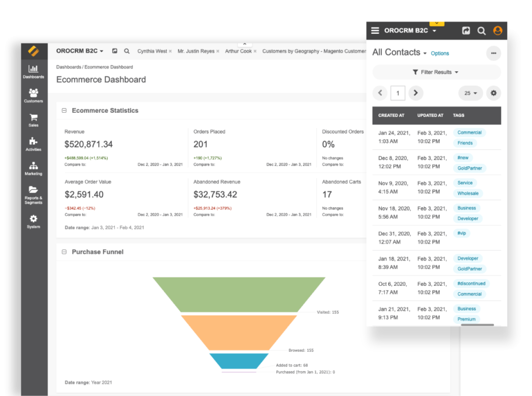Select the Arthur Cook pinned tab
Screen dimensions: 532x396
pyautogui.click(x=238, y=51)
